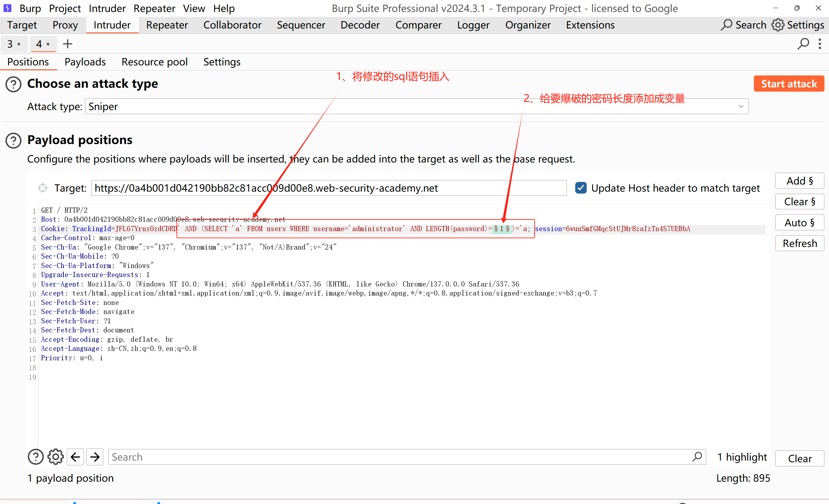Open the global Settings gear
Screen dimensions: 829x504
[x=777, y=25]
